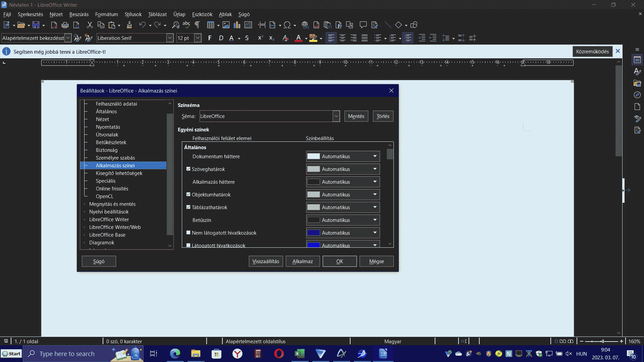Click the Cut scissors icon
The height and width of the screenshot is (362, 644).
[x=90, y=25]
